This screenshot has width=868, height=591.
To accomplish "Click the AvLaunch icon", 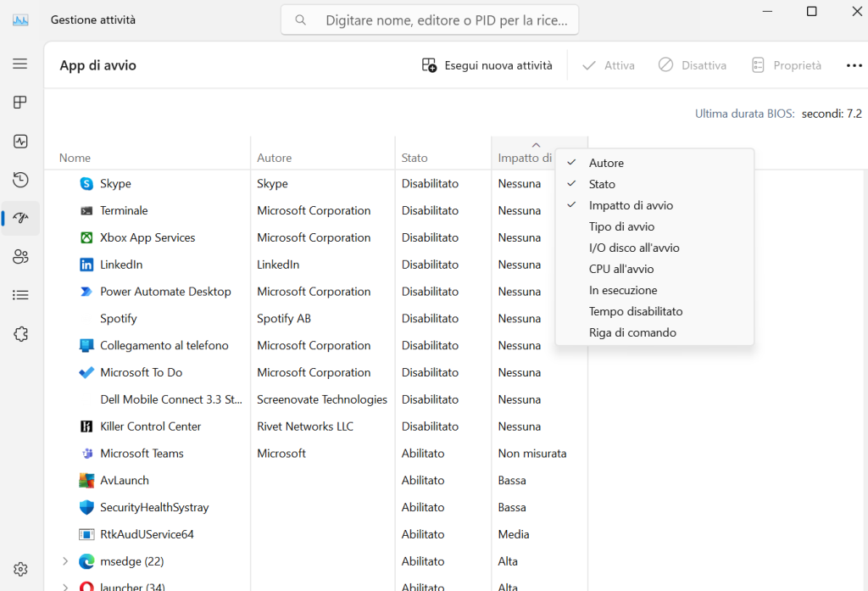I will click(86, 480).
